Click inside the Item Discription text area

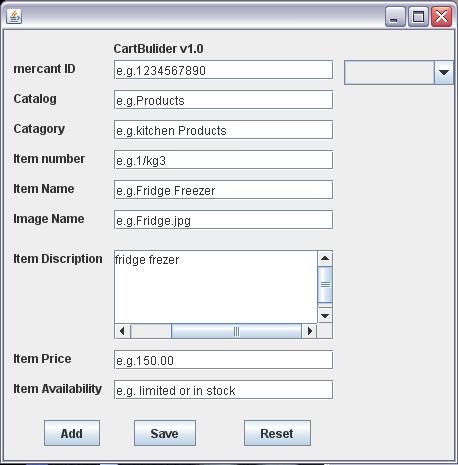coord(216,287)
